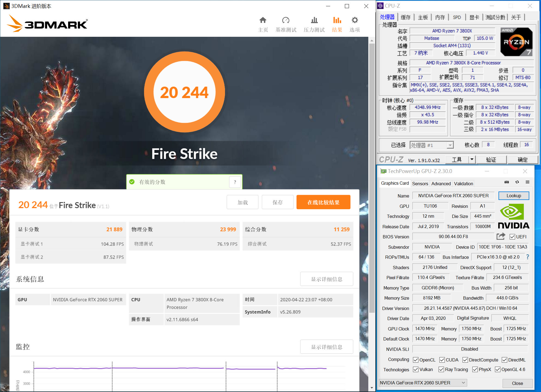Toggle the UEFI checkbox

click(x=513, y=236)
